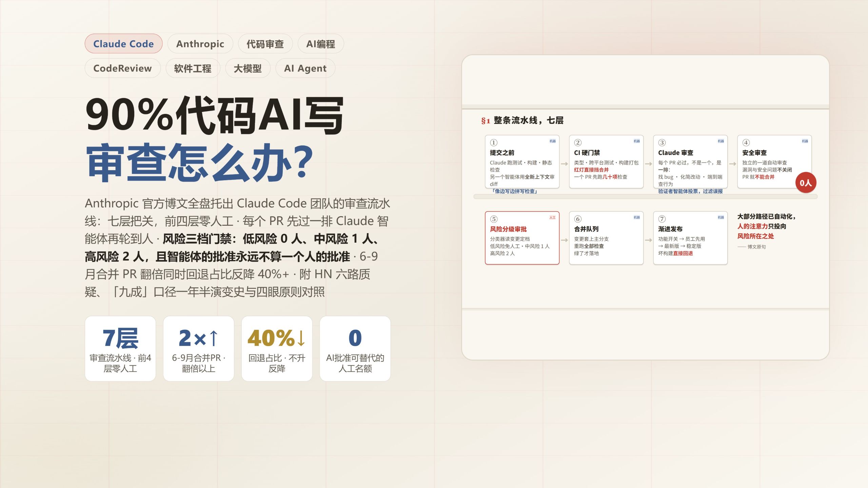
Task: Select step 6 card 合并队列
Action: click(x=606, y=238)
